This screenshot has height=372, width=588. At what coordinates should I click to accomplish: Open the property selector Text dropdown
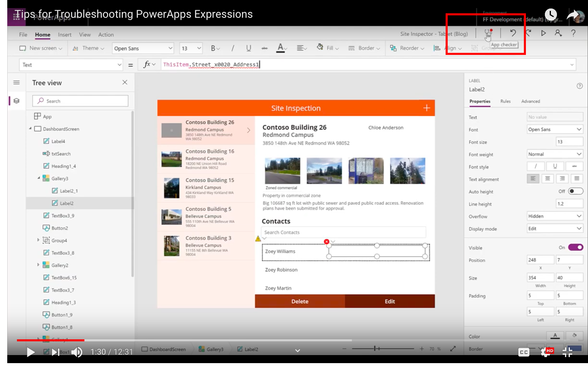(x=71, y=65)
